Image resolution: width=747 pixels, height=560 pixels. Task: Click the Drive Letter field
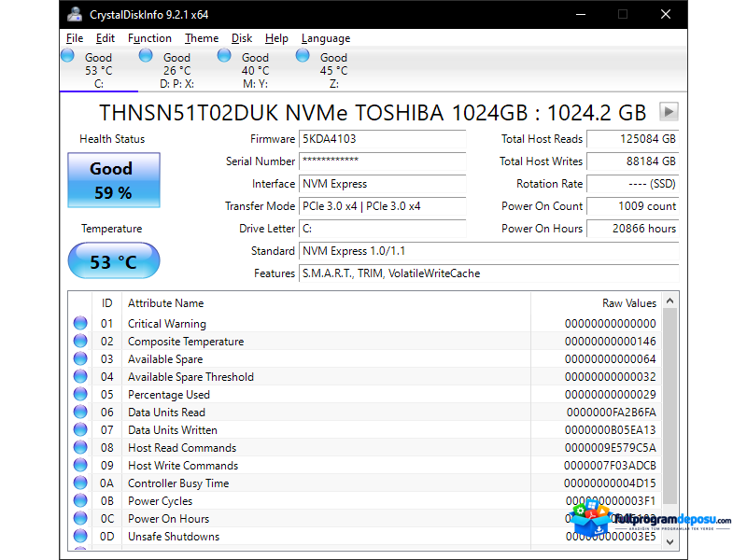tap(382, 229)
